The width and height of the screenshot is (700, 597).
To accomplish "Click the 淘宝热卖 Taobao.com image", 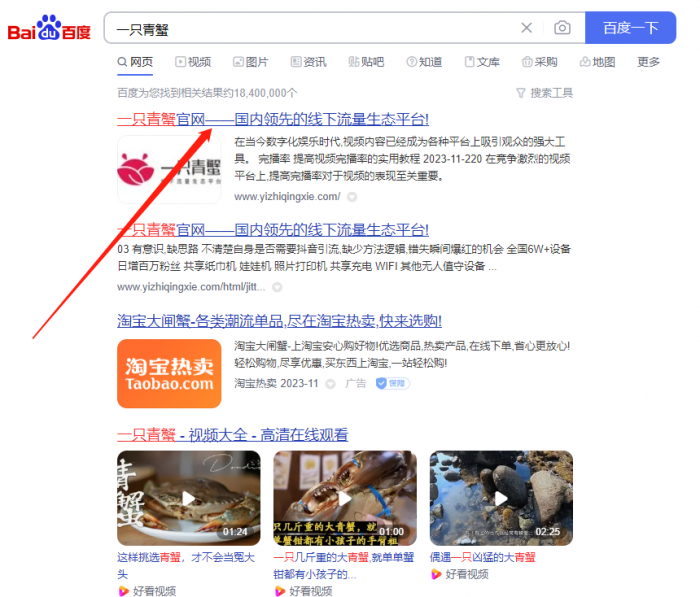I will tap(169, 374).
